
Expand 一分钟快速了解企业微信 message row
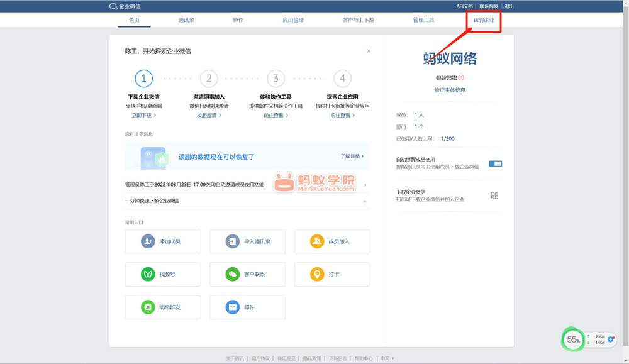pyautogui.click(x=365, y=201)
